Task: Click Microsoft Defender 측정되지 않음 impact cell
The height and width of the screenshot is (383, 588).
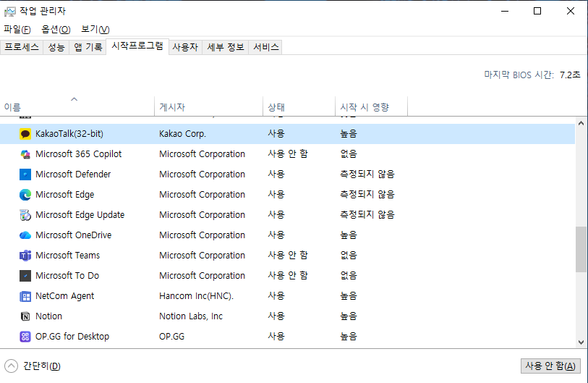Action: click(x=367, y=174)
